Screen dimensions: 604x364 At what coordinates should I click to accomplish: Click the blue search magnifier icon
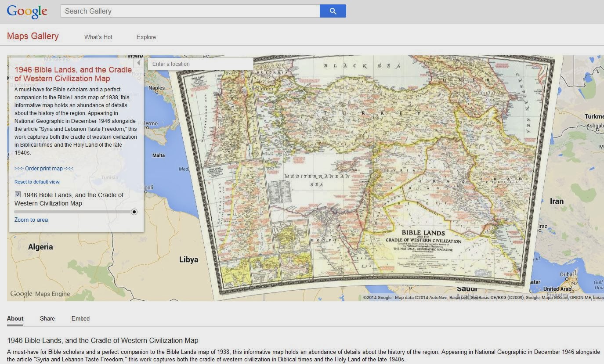point(333,11)
